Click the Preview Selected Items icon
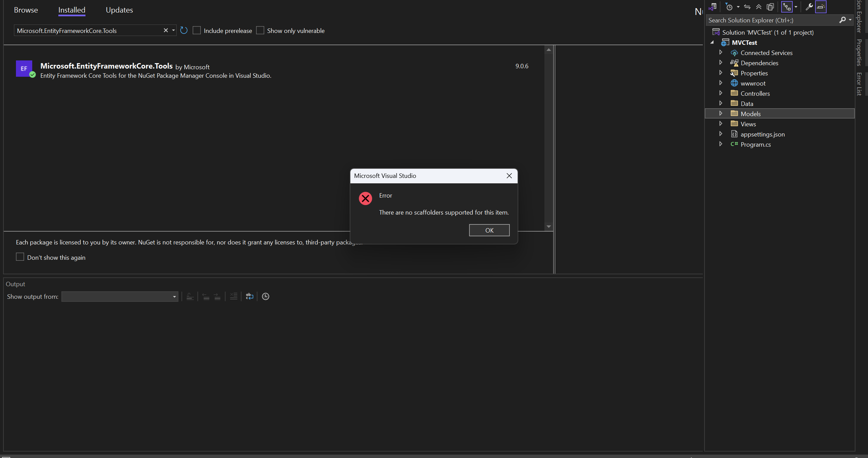This screenshot has height=458, width=868. pyautogui.click(x=821, y=6)
